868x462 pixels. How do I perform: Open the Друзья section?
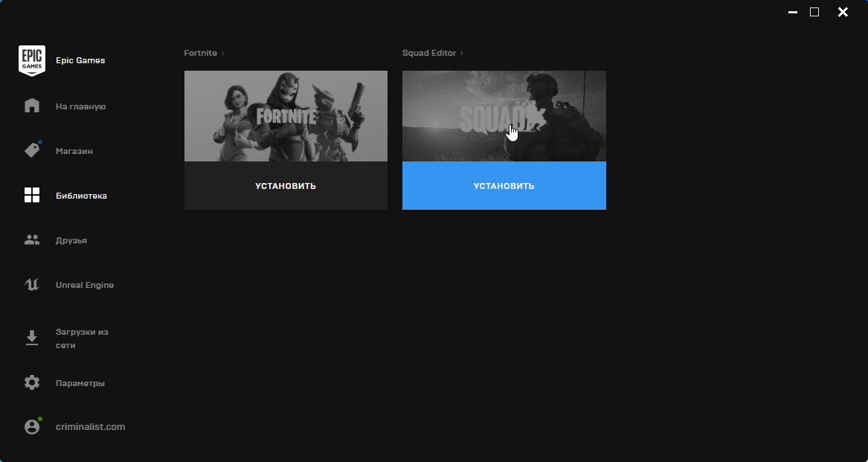click(x=71, y=240)
